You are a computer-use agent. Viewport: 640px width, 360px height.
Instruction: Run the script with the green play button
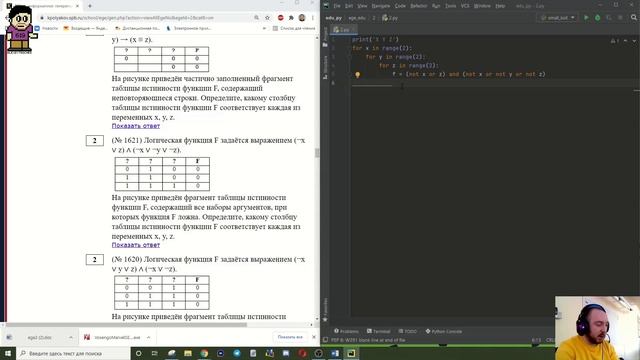(x=586, y=18)
